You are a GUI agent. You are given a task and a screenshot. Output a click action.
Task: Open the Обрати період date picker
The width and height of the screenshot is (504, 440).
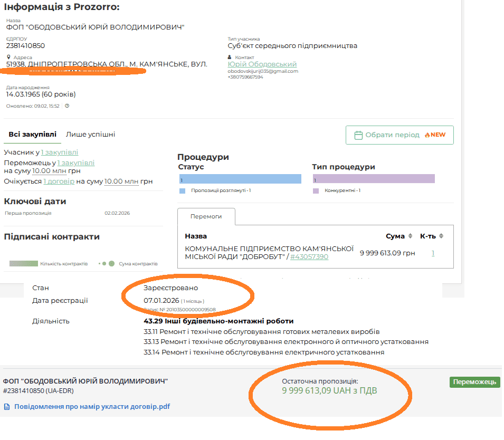click(x=400, y=135)
